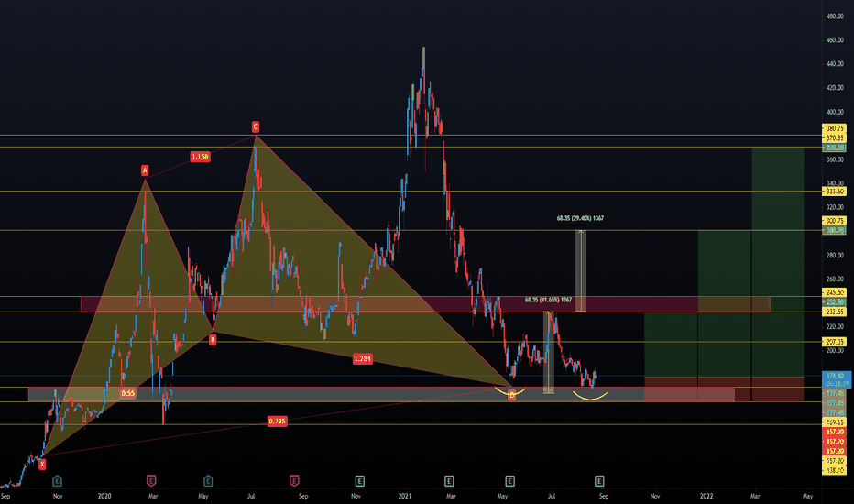Click the 231.55 price label
The height and width of the screenshot is (504, 854).
tap(835, 312)
